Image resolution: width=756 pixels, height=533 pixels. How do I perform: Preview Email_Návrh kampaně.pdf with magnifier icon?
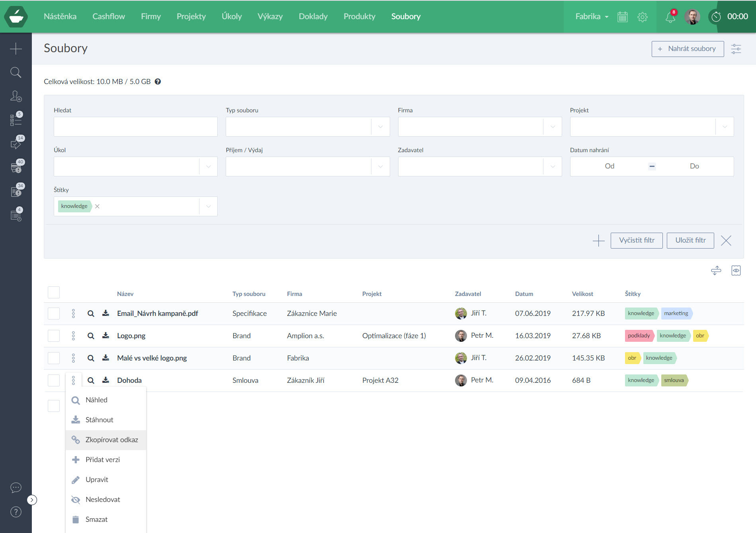click(x=91, y=314)
